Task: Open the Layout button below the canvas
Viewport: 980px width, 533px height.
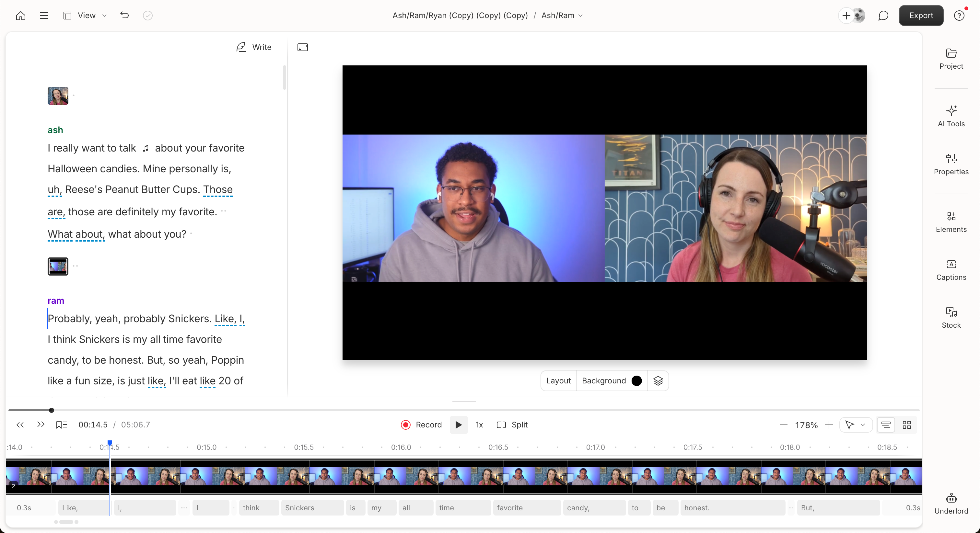Action: tap(558, 380)
